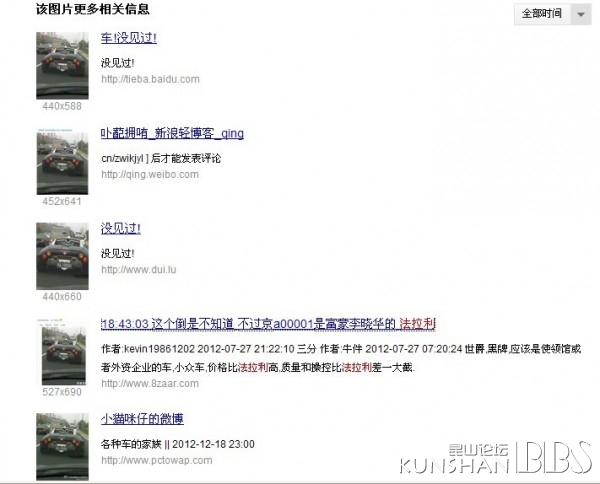Click the 440x660 car thumbnail

tap(62, 256)
